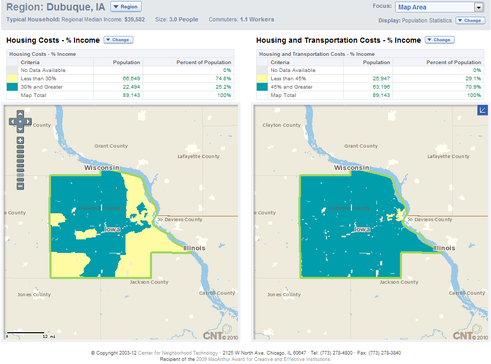Image resolution: width=491 pixels, height=364 pixels.
Task: Select percent value 29.1%
Action: coord(473,79)
